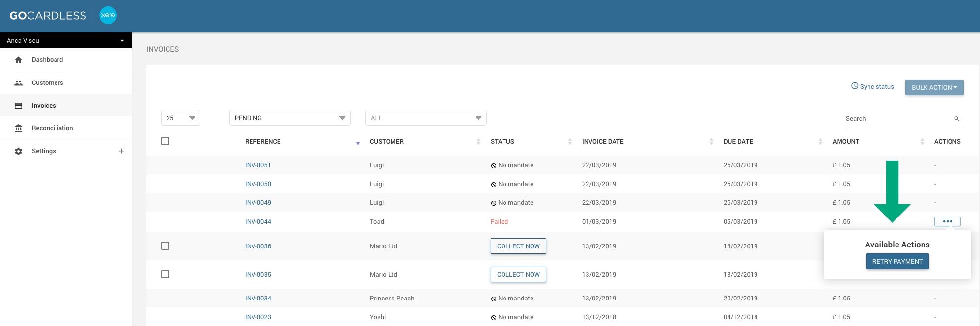
Task: Click No mandate status for INV-0051
Action: pyautogui.click(x=512, y=165)
